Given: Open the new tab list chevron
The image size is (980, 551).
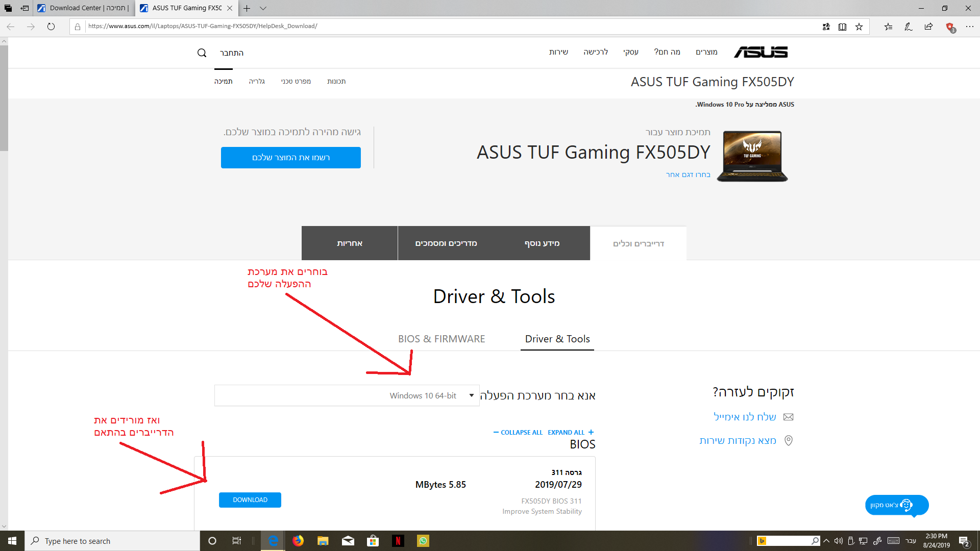Looking at the screenshot, I should [x=263, y=8].
